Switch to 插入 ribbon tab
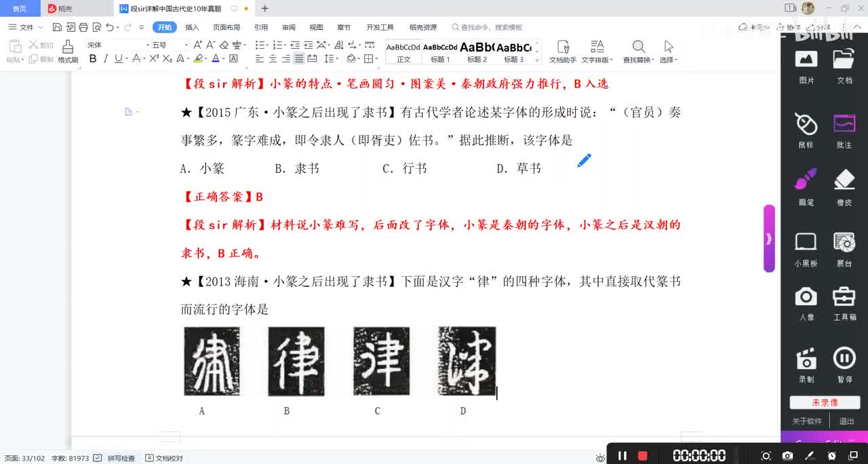Image resolution: width=868 pixels, height=464 pixels. [x=192, y=27]
